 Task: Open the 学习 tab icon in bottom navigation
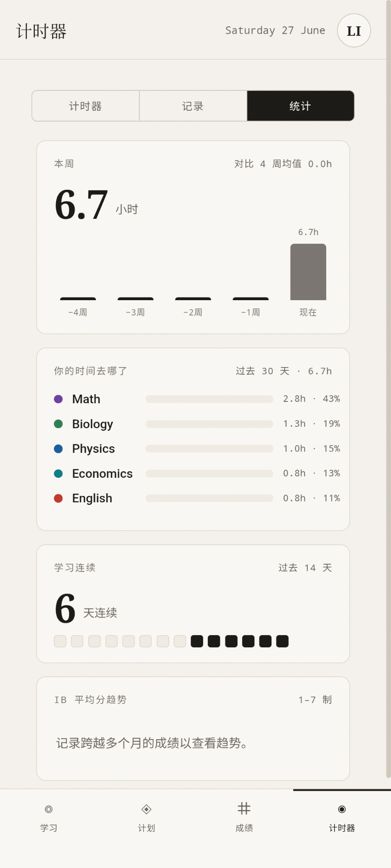click(48, 809)
